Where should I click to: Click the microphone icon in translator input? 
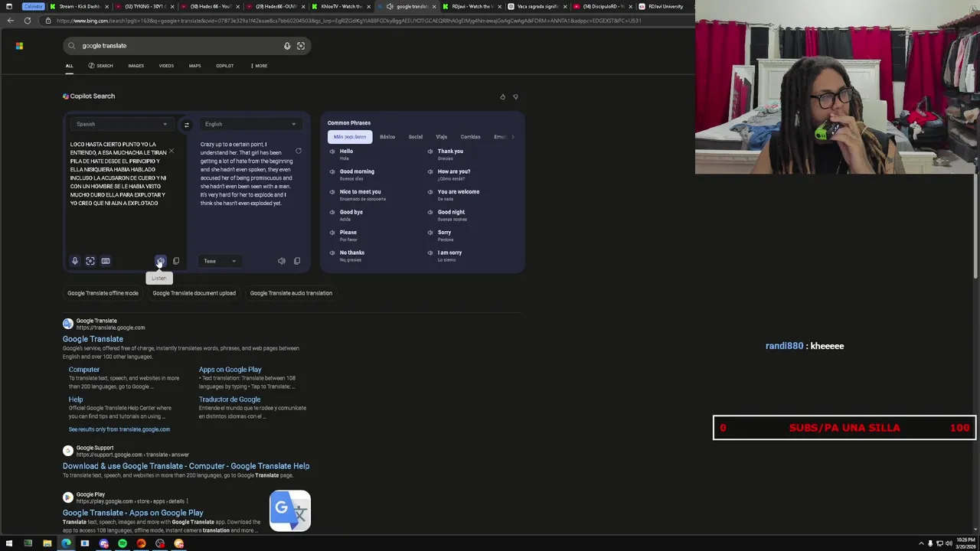(x=75, y=261)
